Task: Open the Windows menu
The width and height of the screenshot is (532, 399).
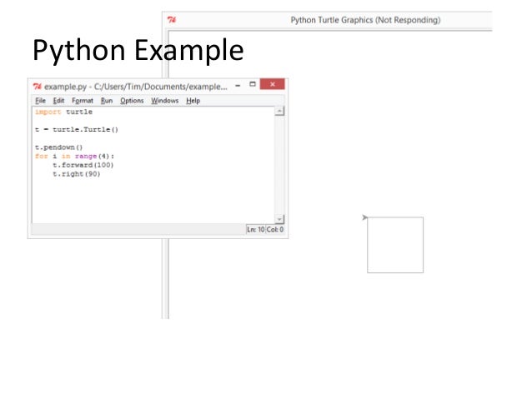Action: 165,101
